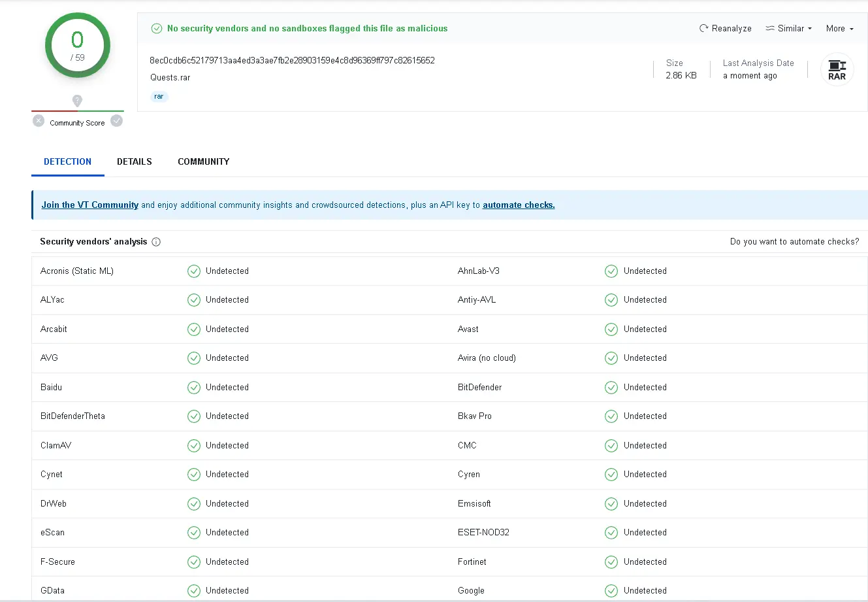Click the Quests.rar file name
Viewport: 868px width, 602px height.
pos(170,77)
